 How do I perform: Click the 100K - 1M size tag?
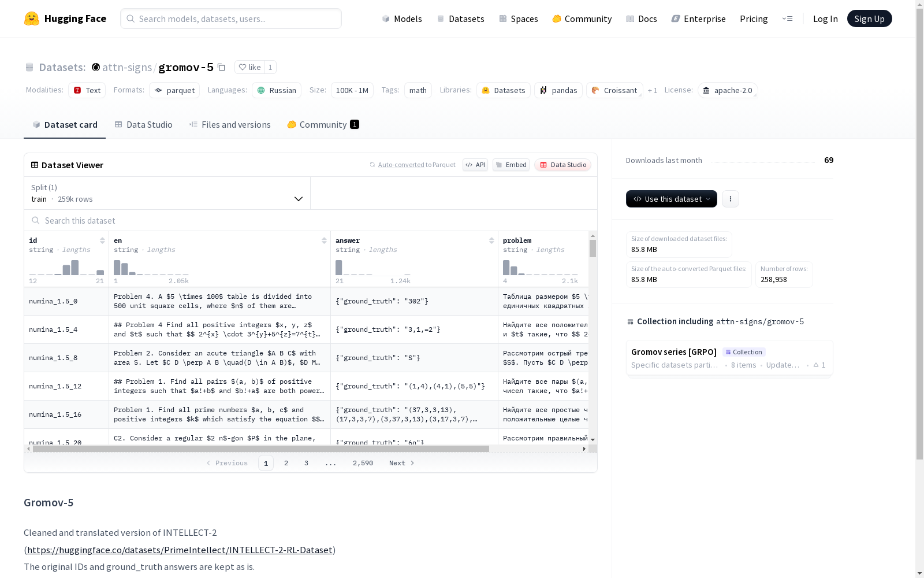tap(352, 90)
